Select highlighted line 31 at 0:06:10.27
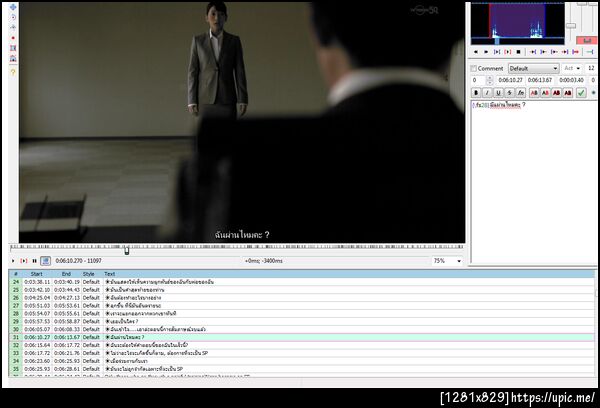This screenshot has height=408, width=600. click(302, 338)
